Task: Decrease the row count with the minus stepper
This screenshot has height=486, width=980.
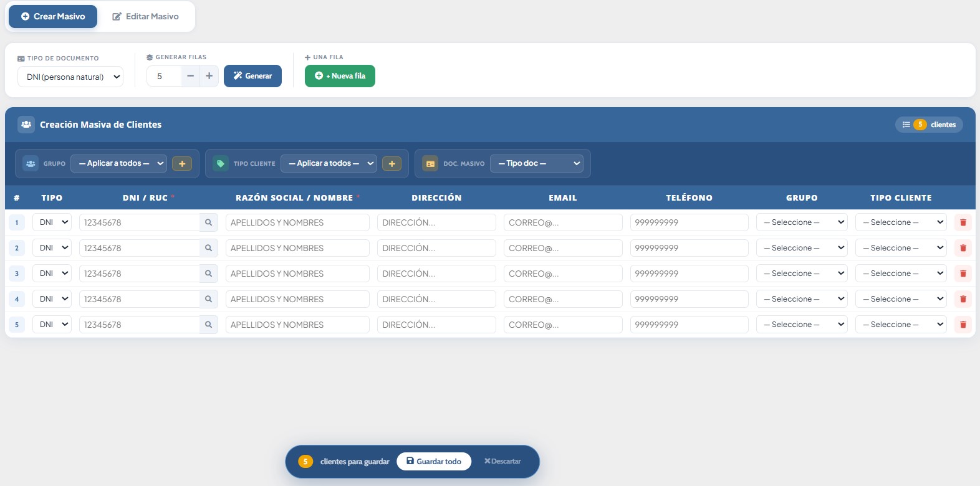Action: pos(191,76)
